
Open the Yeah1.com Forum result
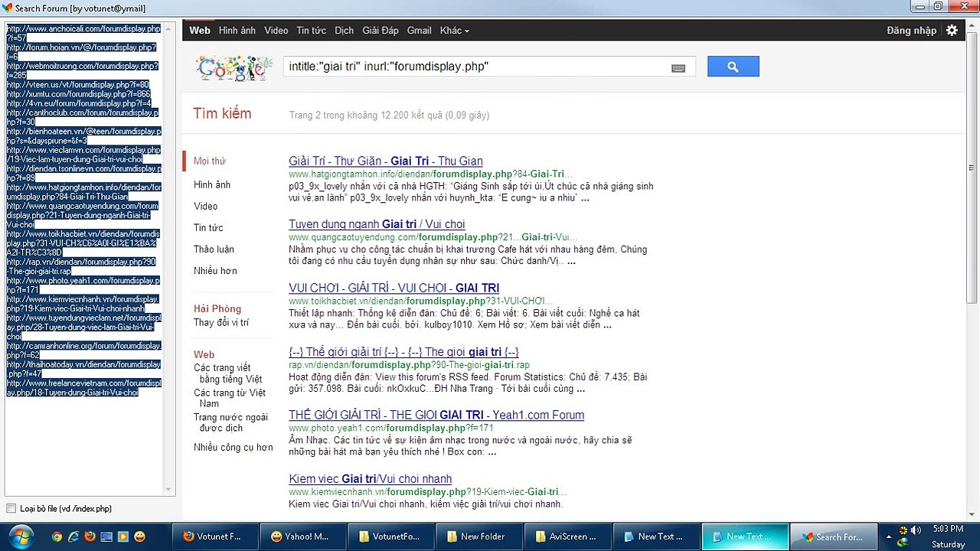[436, 415]
